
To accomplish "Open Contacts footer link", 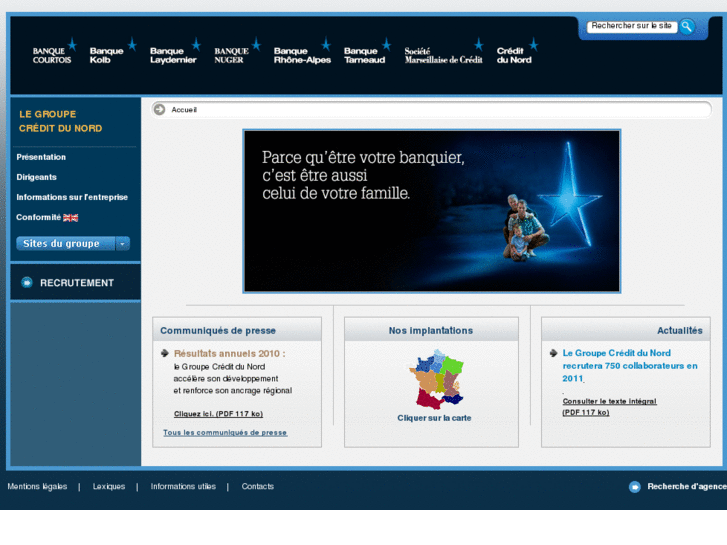I will [x=257, y=487].
